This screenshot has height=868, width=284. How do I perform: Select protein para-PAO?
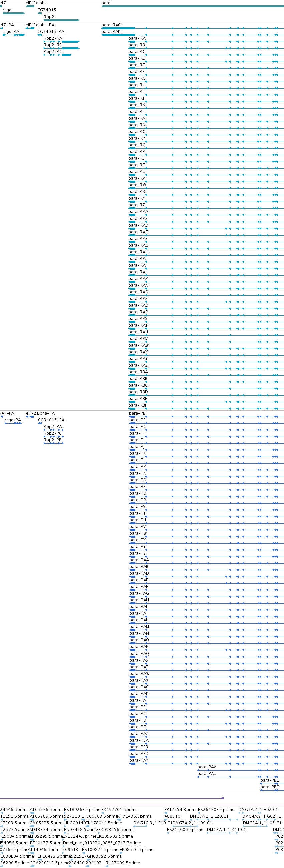coord(139,640)
